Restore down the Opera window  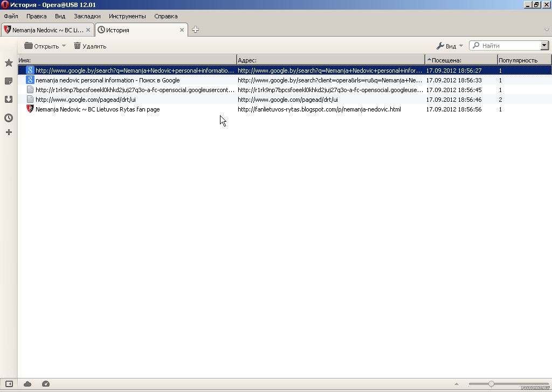point(536,4)
